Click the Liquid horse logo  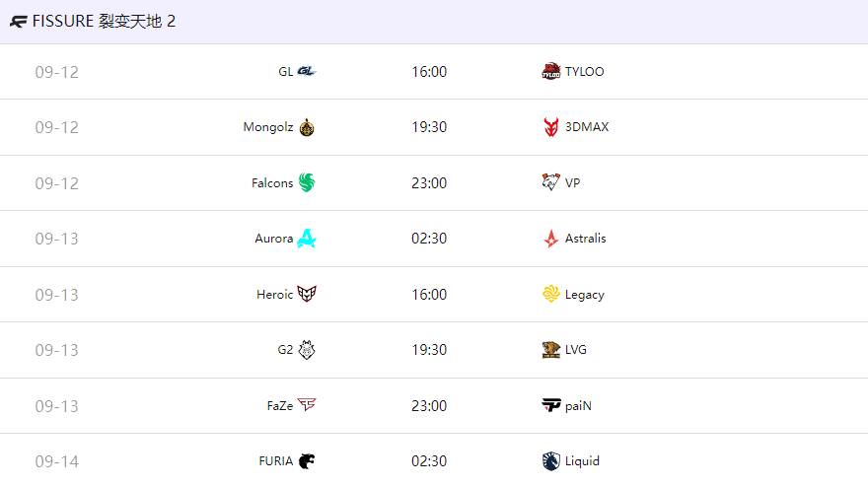[x=550, y=461]
